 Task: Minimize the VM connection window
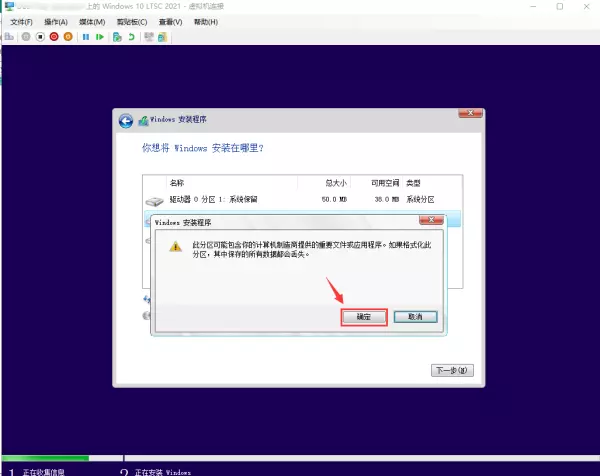(x=533, y=7)
